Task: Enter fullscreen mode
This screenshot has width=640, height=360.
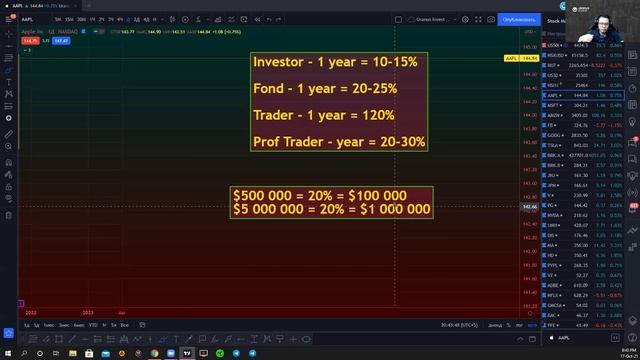Action: [x=478, y=20]
